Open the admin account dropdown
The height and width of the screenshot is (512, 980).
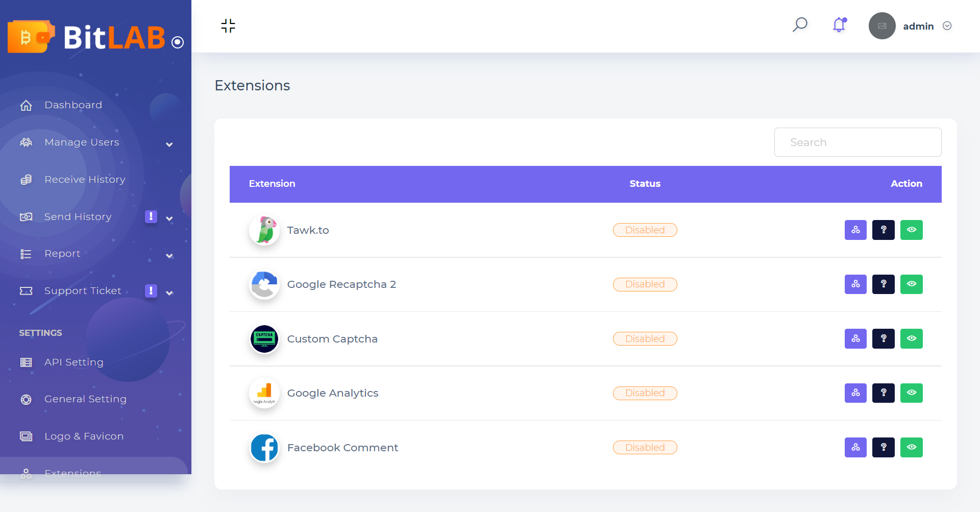[x=947, y=26]
